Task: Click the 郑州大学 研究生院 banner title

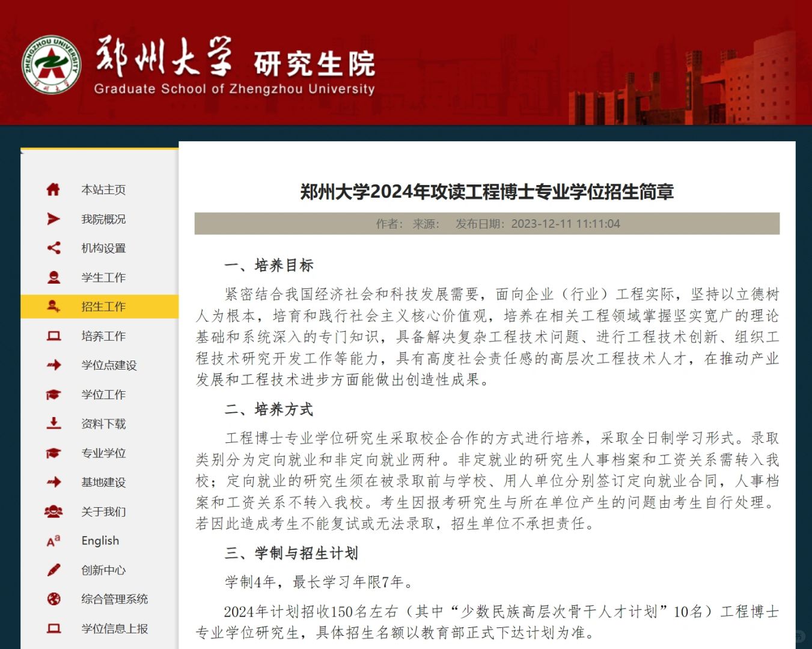Action: tap(235, 57)
